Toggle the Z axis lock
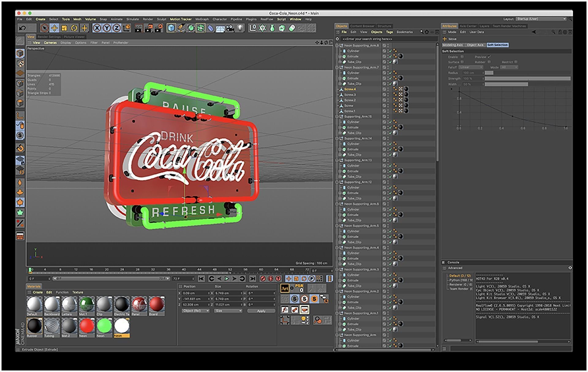This screenshot has height=372, width=588. [x=117, y=28]
